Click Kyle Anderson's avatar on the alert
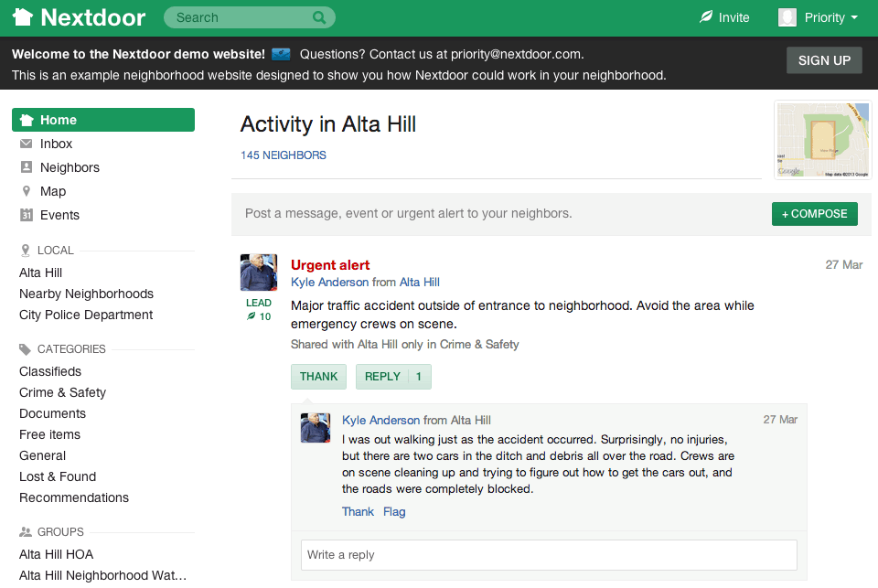Image resolution: width=878 pixels, height=588 pixels. coord(259,273)
